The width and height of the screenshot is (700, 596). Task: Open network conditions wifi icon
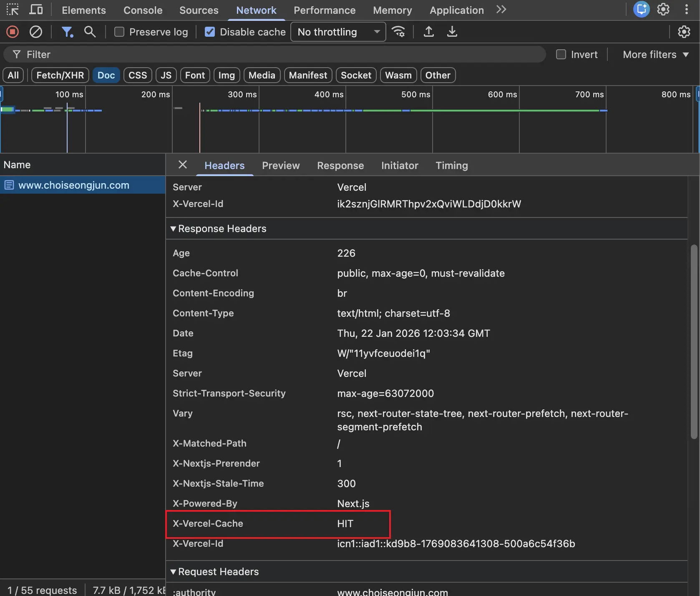(399, 32)
